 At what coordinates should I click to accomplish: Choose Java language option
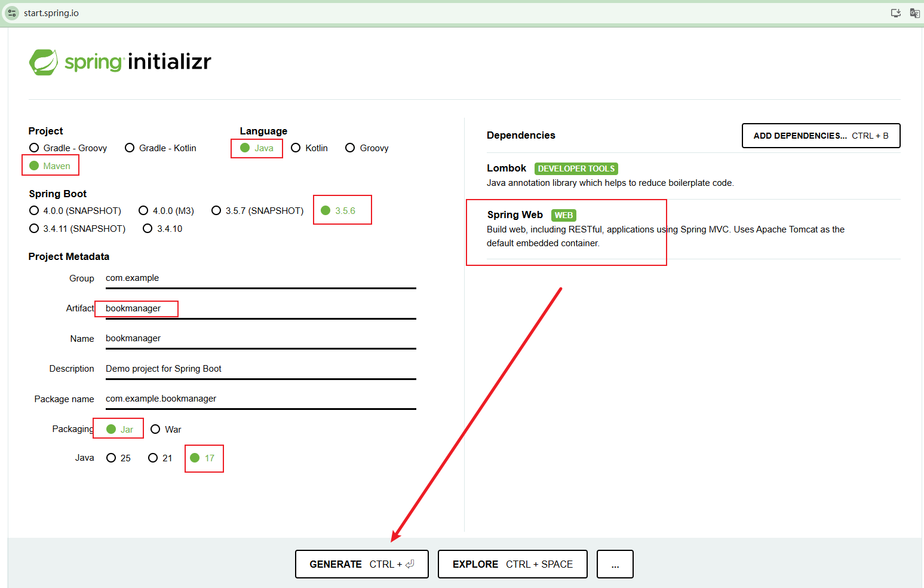tap(257, 148)
